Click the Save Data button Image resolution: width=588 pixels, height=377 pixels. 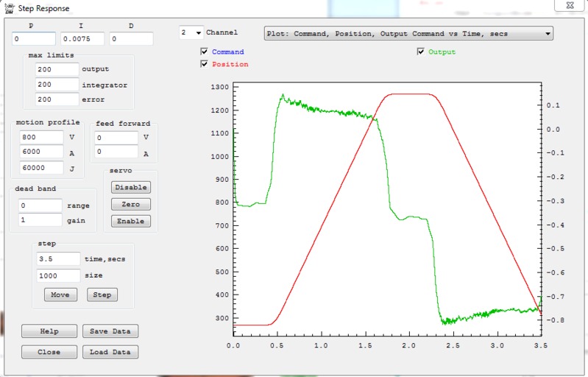pyautogui.click(x=110, y=331)
